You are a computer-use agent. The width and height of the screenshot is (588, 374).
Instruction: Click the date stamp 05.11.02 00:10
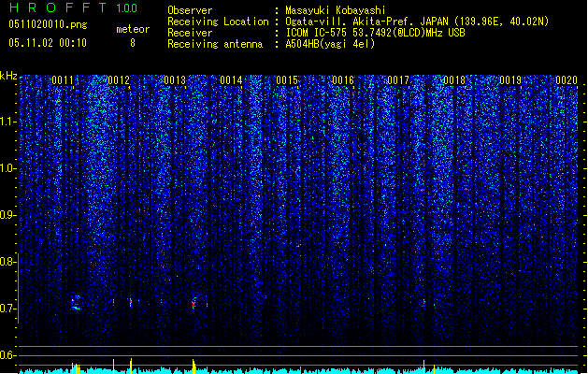(48, 43)
